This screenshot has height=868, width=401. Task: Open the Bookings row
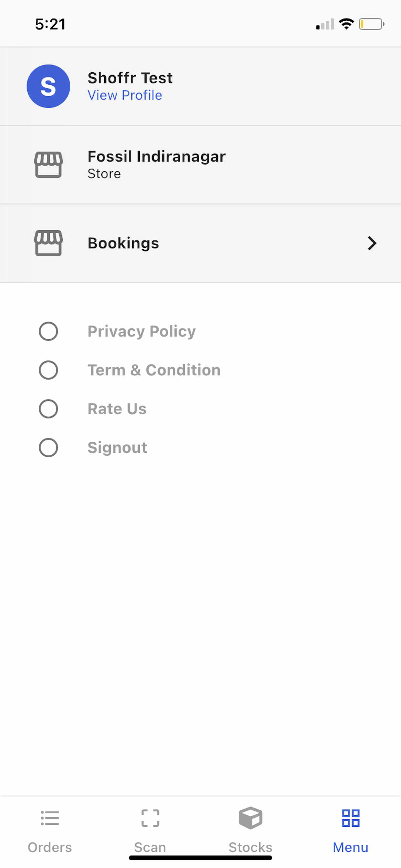[x=200, y=243]
